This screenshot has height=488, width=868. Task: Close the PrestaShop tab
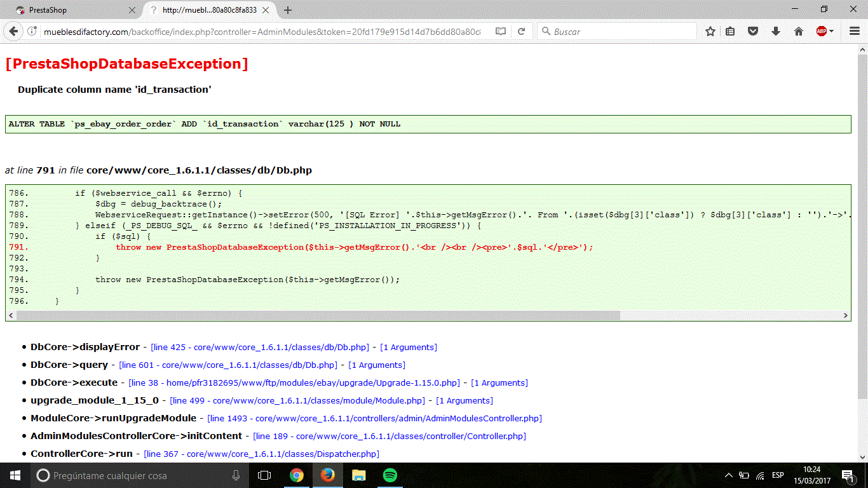coord(132,10)
